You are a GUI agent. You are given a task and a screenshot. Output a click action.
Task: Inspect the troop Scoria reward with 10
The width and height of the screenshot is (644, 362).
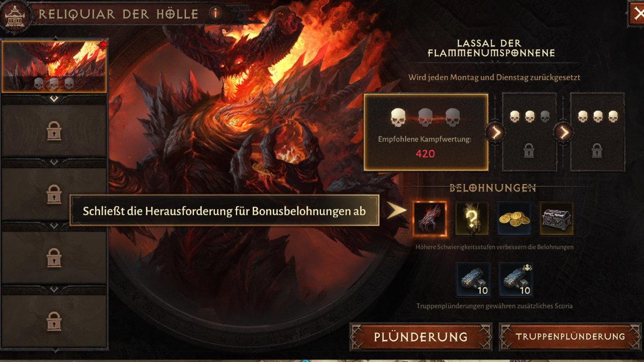coord(516,280)
